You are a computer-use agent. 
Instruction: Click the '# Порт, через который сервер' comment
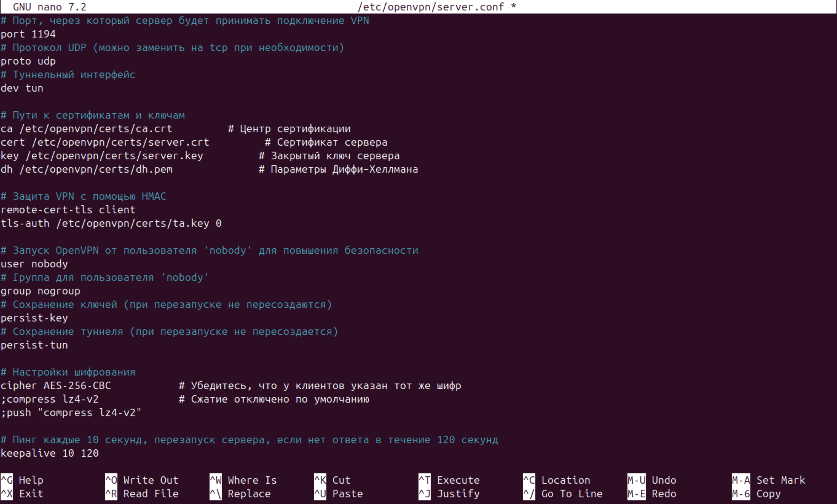click(185, 20)
